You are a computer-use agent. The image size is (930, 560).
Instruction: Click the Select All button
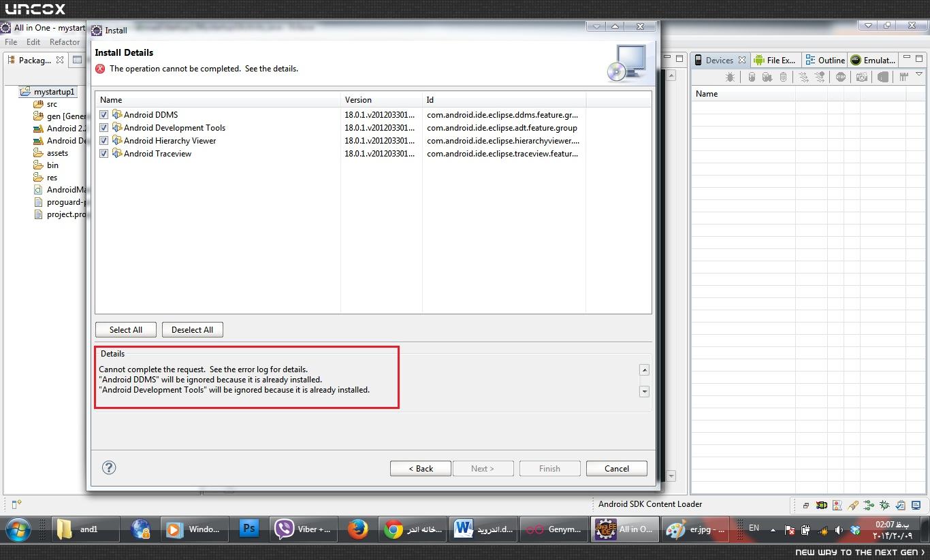(126, 330)
